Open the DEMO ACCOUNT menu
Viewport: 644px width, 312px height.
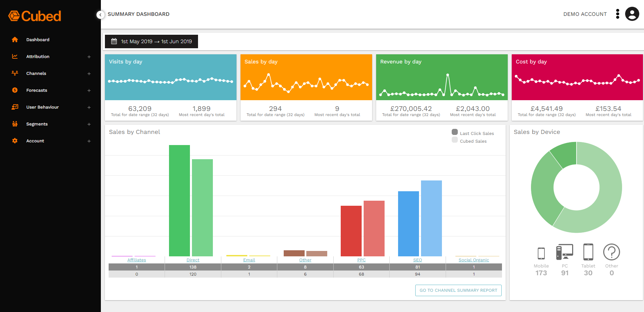click(x=585, y=14)
